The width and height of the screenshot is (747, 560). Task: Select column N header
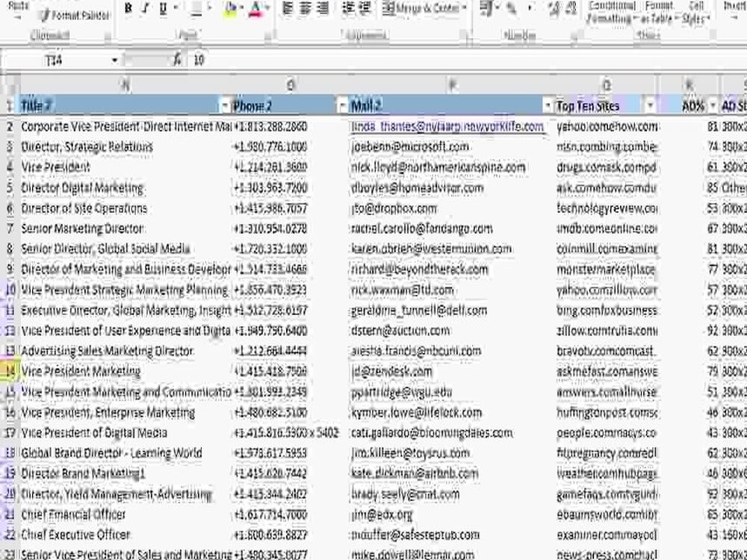[x=125, y=85]
